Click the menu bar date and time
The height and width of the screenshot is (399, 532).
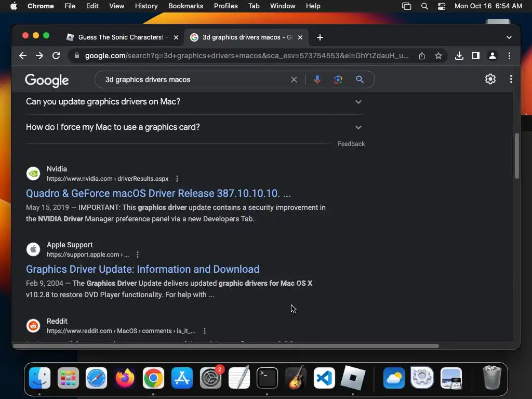coord(488,6)
